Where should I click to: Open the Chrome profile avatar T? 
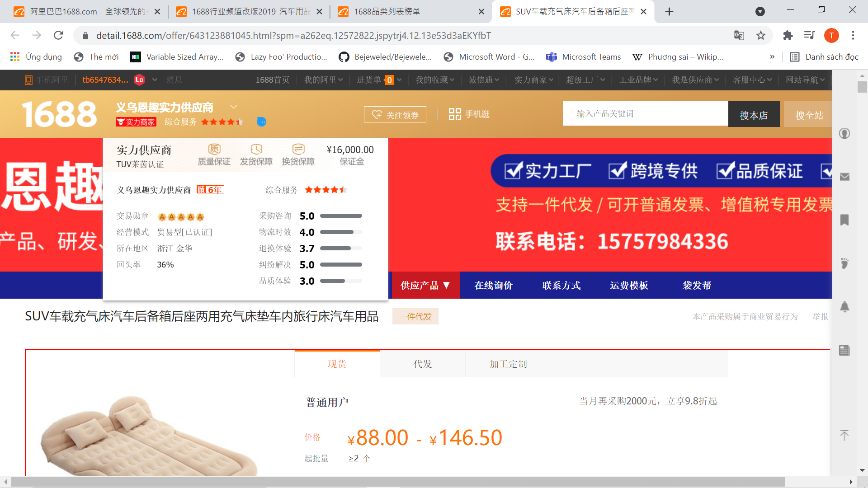[x=831, y=35]
